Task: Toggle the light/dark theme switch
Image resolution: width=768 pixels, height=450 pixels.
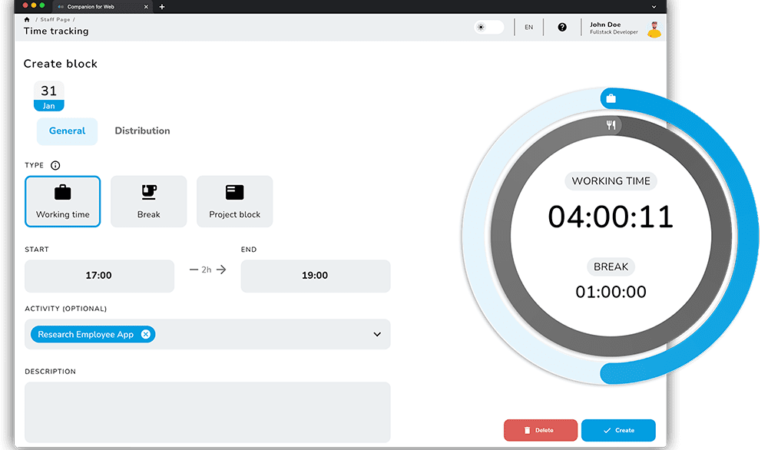Action: click(489, 27)
